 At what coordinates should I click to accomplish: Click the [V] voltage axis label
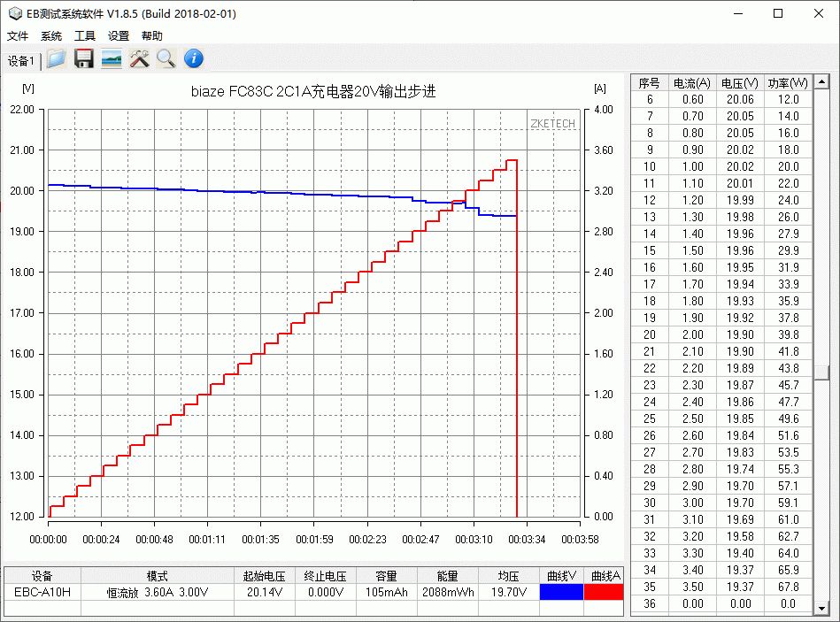[x=27, y=88]
